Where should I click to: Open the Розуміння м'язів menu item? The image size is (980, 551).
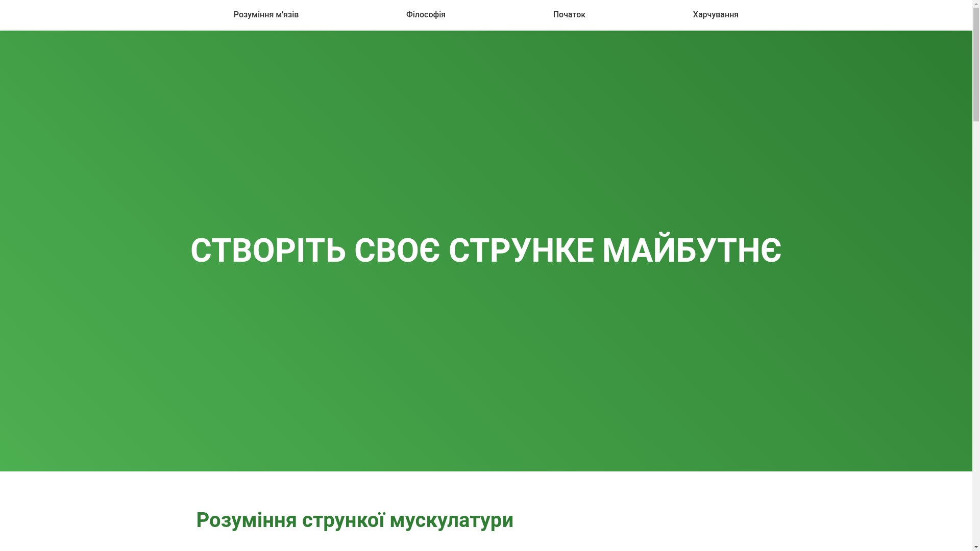(266, 15)
